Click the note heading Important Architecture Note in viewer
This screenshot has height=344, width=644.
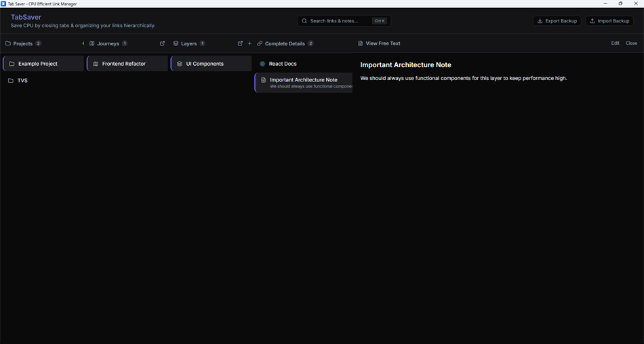click(405, 65)
